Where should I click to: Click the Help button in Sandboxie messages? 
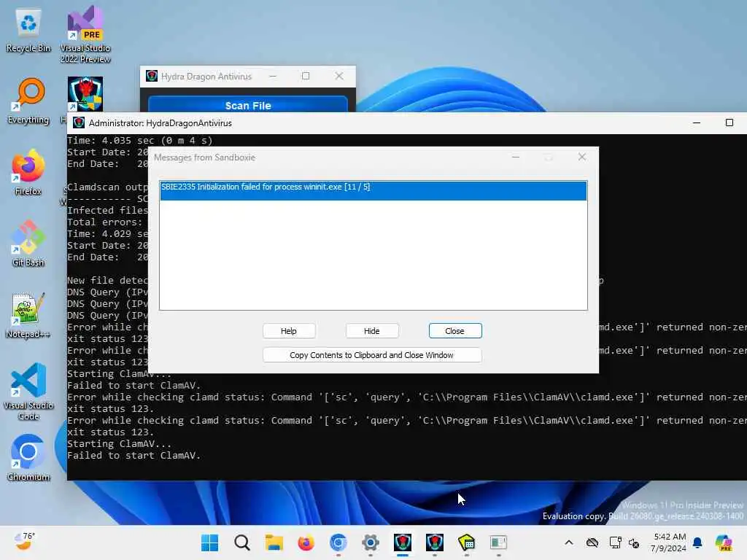[x=289, y=331]
